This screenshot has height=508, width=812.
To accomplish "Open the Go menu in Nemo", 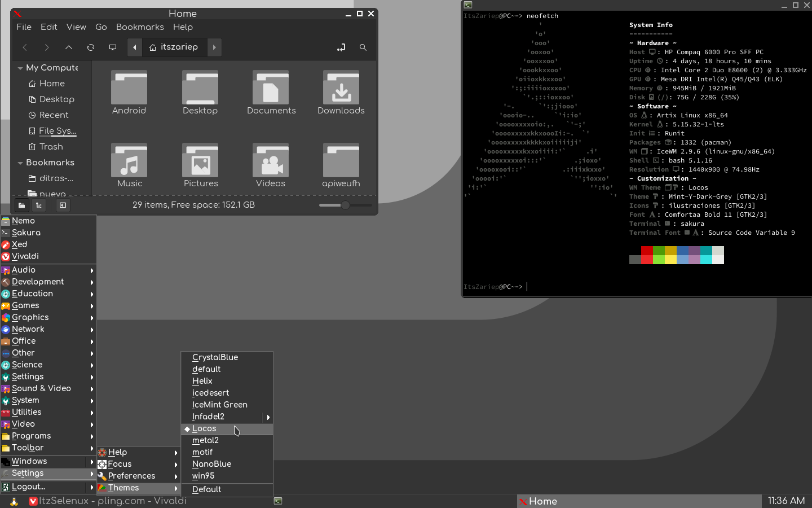I will 101,27.
